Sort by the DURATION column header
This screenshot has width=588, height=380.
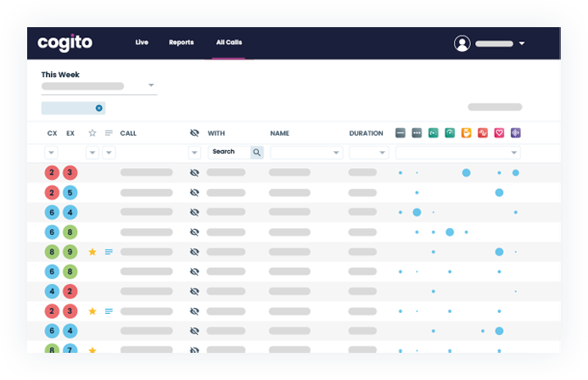click(366, 133)
